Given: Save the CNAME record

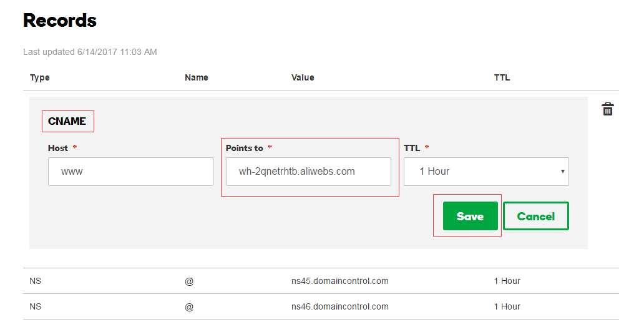Looking at the screenshot, I should (471, 216).
